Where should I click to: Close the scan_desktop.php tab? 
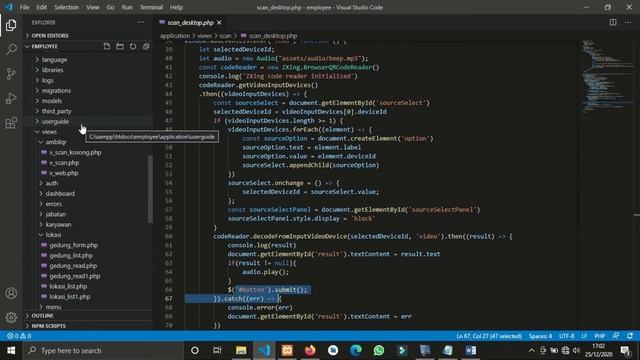click(220, 22)
